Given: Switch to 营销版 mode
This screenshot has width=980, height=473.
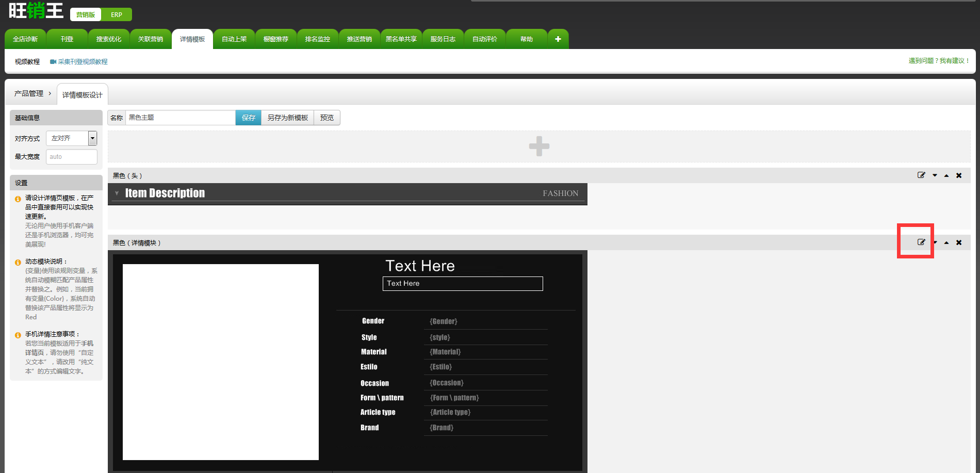Looking at the screenshot, I should pyautogui.click(x=86, y=14).
